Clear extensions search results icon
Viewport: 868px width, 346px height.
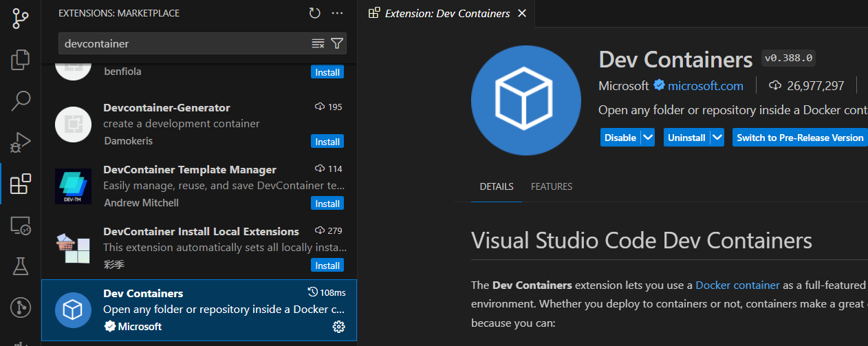(318, 43)
